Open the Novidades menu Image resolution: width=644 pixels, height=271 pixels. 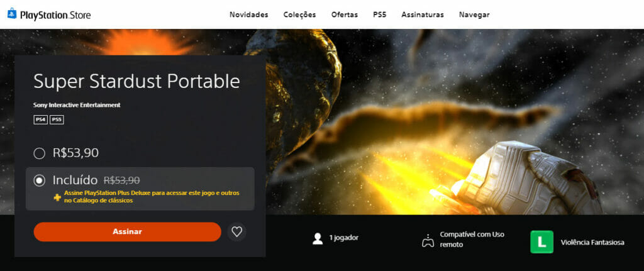click(x=249, y=15)
